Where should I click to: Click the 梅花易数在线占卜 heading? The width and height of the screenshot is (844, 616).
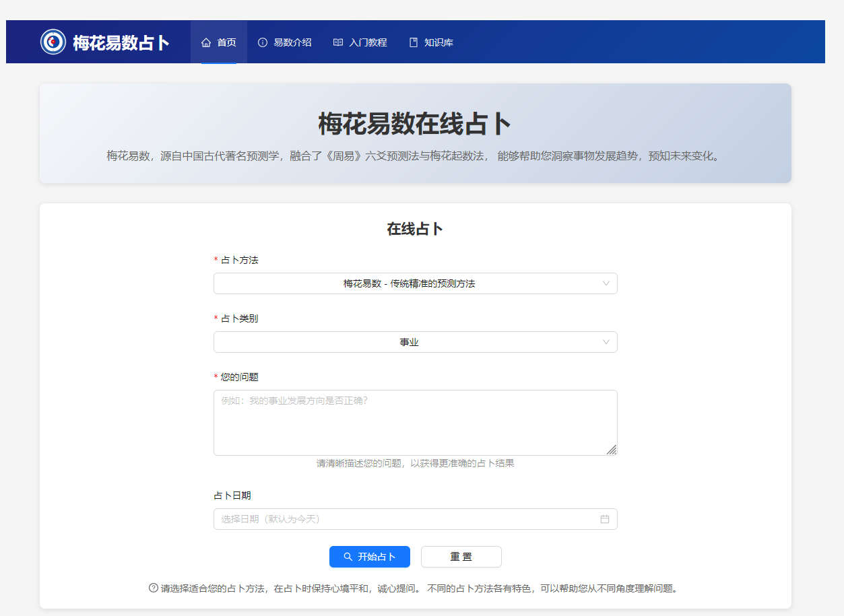[x=415, y=125]
